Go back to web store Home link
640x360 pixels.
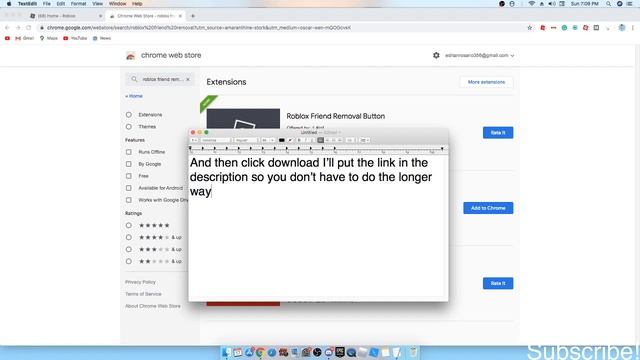(x=134, y=96)
